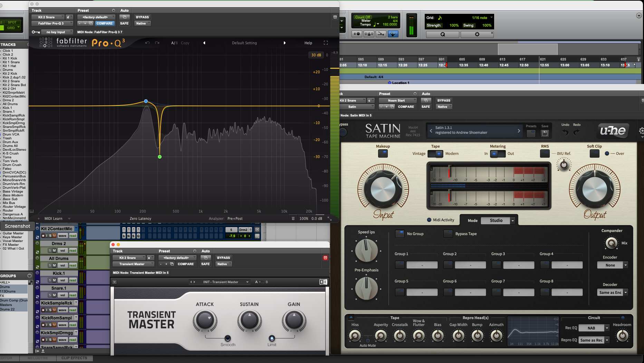Toggle Bypass Tape switch in Satin
Screen dimensions: 644x363
448,234
